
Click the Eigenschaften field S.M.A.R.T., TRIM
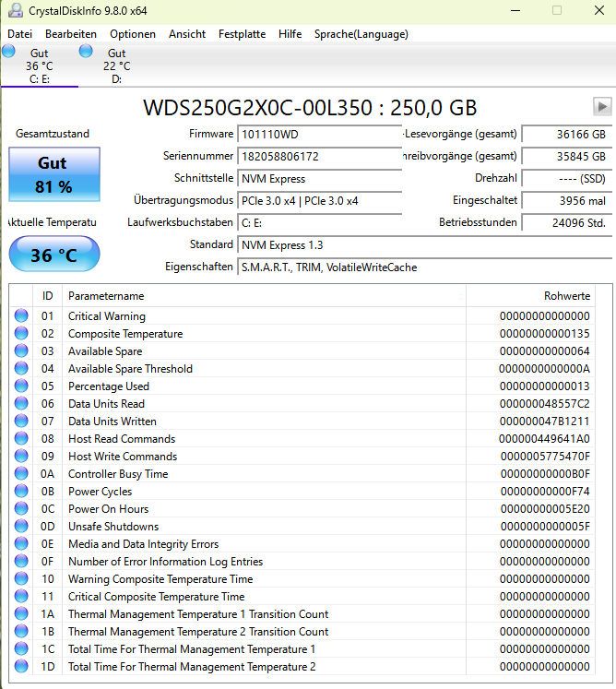click(424, 267)
